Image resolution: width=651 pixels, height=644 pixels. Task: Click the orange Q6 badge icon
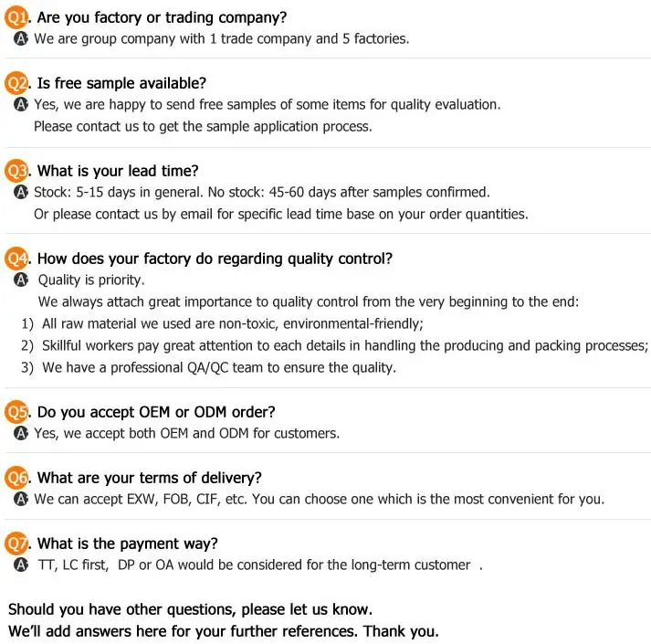click(x=16, y=478)
